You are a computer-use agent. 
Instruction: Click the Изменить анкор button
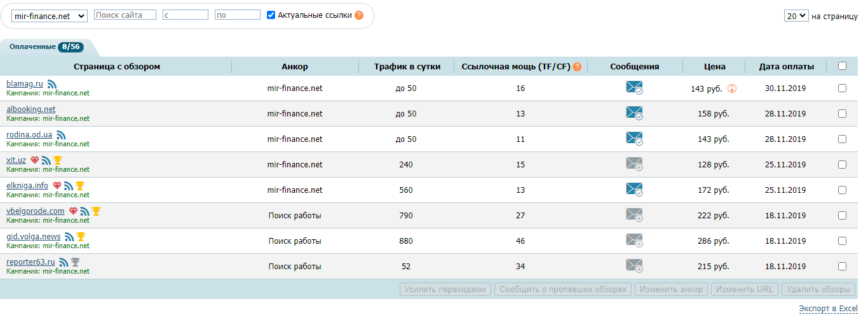672,289
